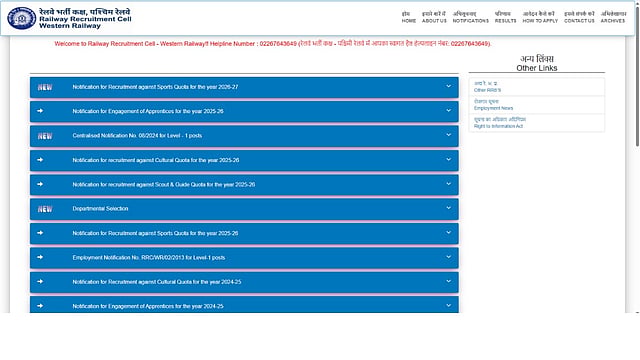This screenshot has width=640, height=360.
Task: Click arrow icon beside Apprentices 2025-26 notification
Action: click(40, 111)
